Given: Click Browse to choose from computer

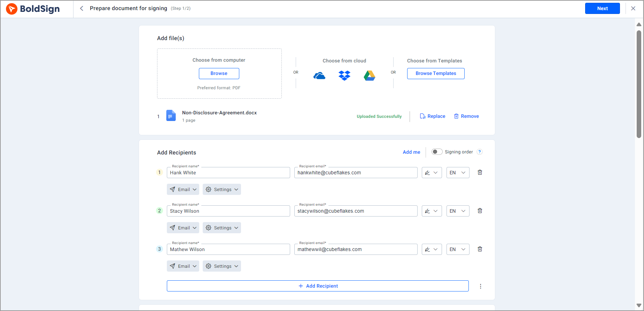Looking at the screenshot, I should [x=219, y=74].
